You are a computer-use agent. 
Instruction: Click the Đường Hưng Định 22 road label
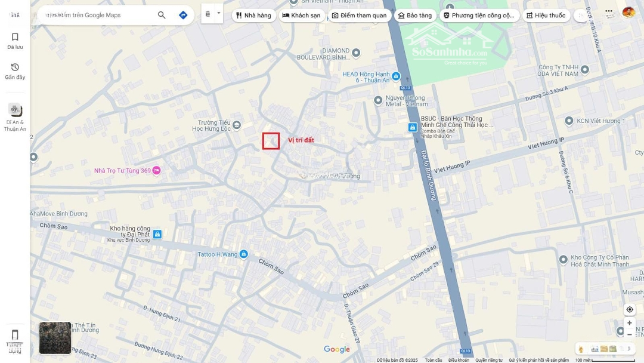[x=158, y=350]
